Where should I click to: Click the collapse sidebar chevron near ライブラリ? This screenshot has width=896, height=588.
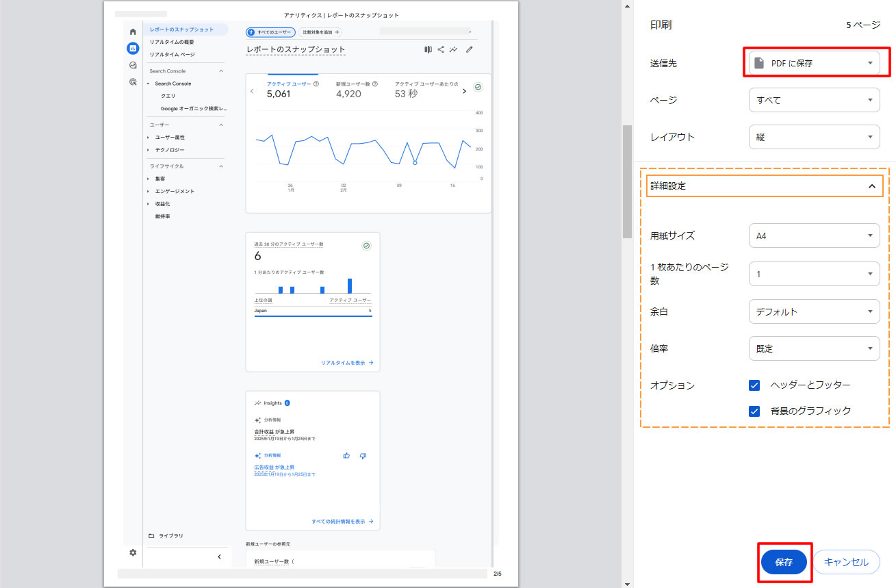[x=219, y=557]
